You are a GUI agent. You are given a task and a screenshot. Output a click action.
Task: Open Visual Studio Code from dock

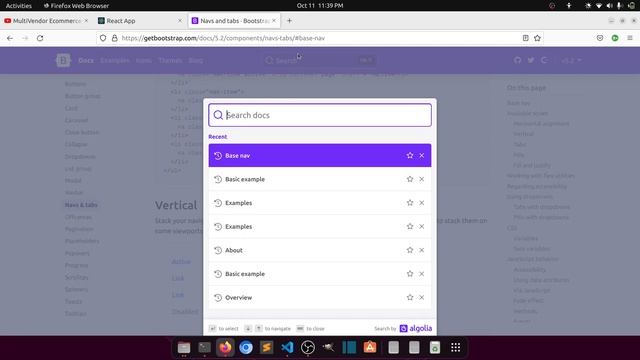287,347
